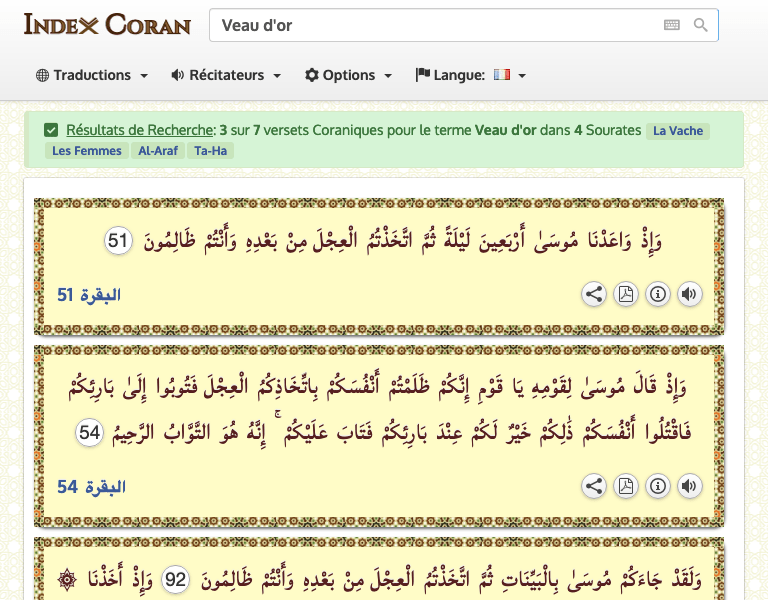The height and width of the screenshot is (600, 768).
Task: Click the flag icon beside Langue
Action: point(422,75)
